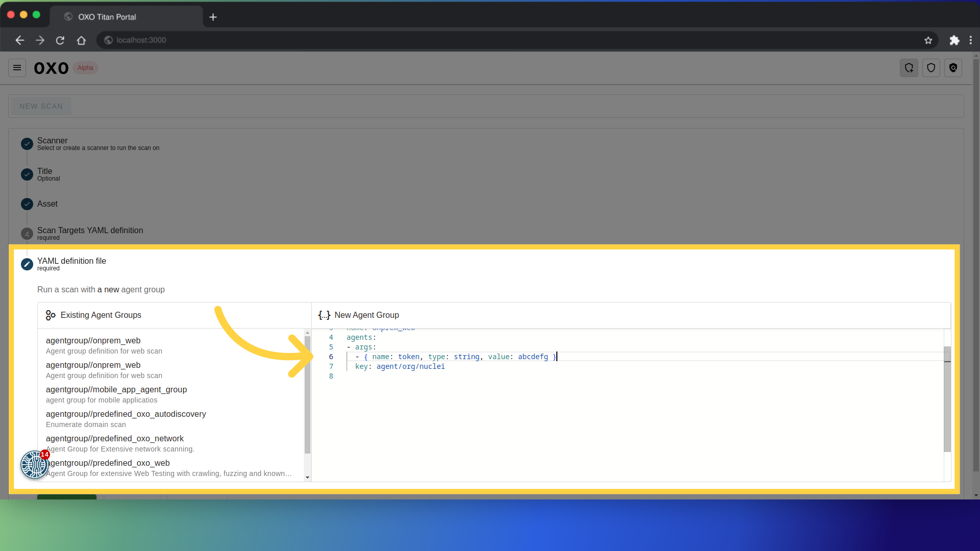The width and height of the screenshot is (980, 551).
Task: Click the Title step checkmark icon
Action: (x=27, y=174)
